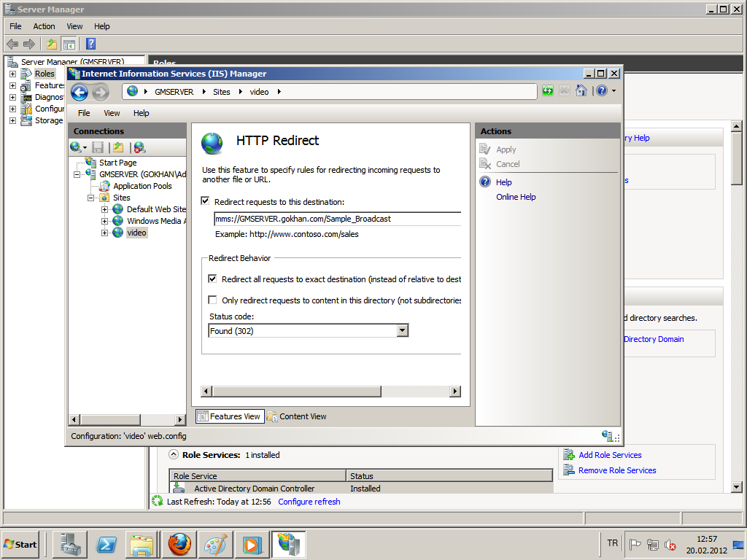Image resolution: width=747 pixels, height=560 pixels.
Task: Expand the Windows Media site node
Action: pos(104,222)
